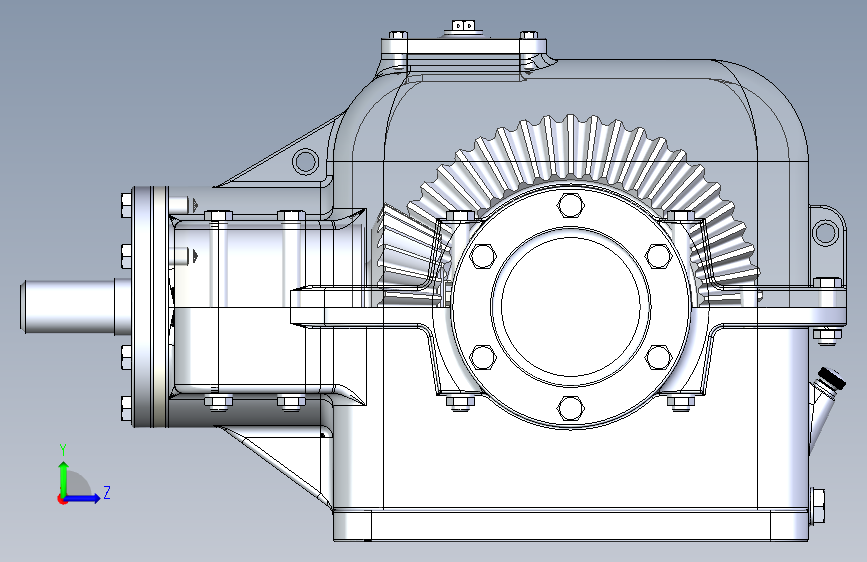Screen dimensions: 867x562
Task: Select the upper-left hex bolt on the round end cap
Action: [483, 256]
